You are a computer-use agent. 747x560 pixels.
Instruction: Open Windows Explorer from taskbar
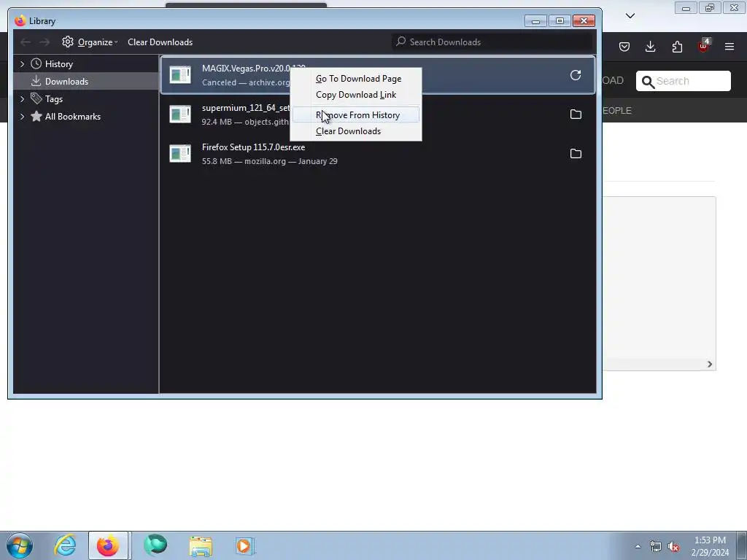pos(201,545)
